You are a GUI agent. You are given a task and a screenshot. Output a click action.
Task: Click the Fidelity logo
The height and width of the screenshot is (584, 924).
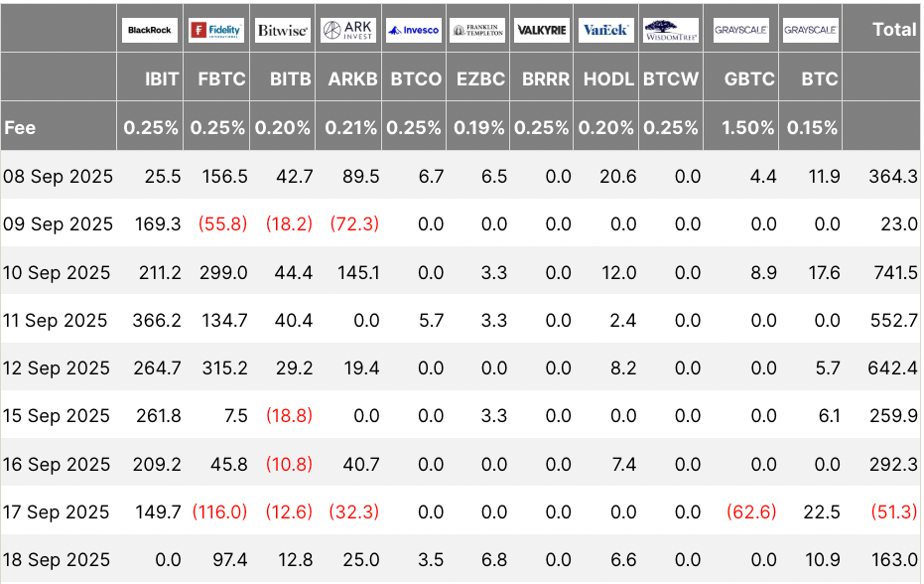216,30
